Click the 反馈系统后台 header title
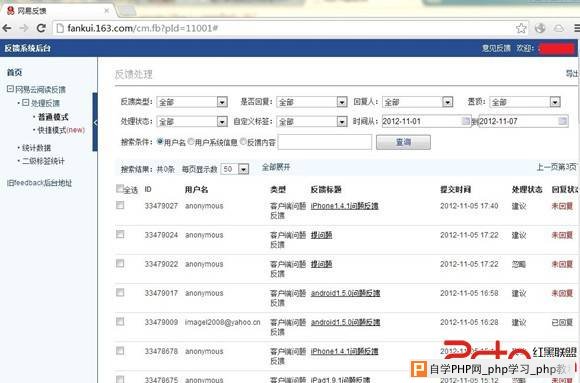580x383 pixels. (27, 48)
